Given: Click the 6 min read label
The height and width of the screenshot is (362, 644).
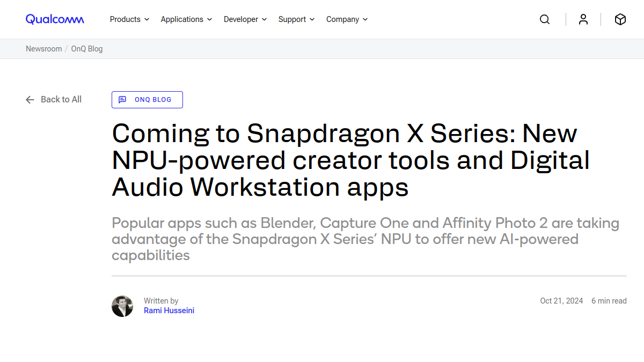Looking at the screenshot, I should pos(609,301).
